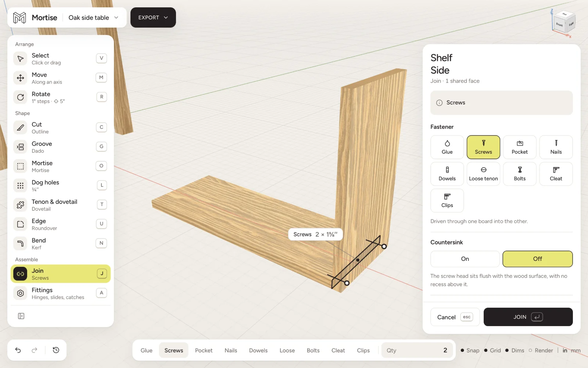Select the Nails fastener tile
The height and width of the screenshot is (368, 588).
556,147
